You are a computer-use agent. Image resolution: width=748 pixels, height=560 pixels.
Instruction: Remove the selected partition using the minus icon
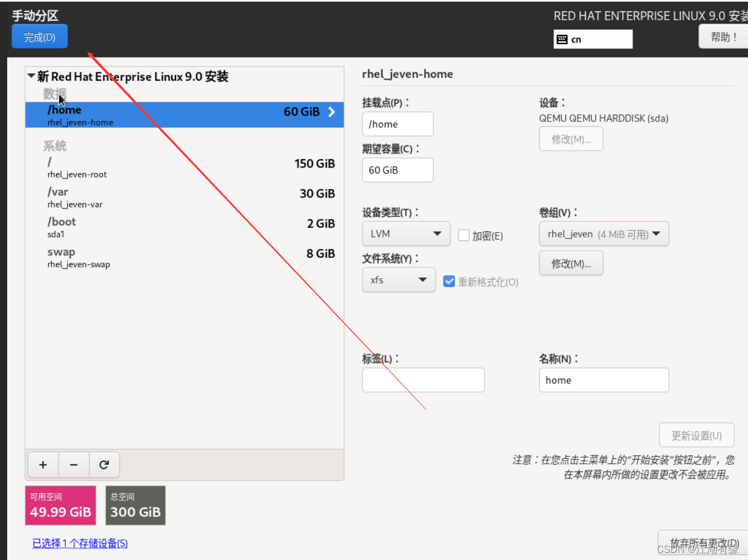[74, 465]
